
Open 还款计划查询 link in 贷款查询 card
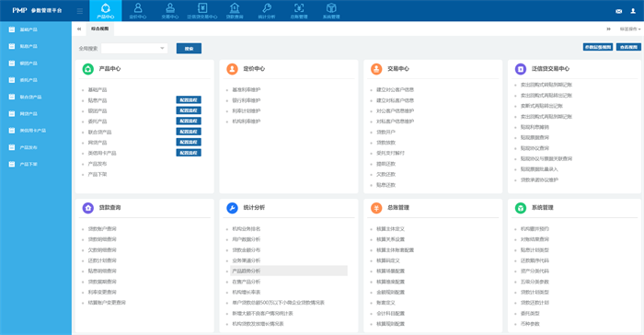point(102,260)
